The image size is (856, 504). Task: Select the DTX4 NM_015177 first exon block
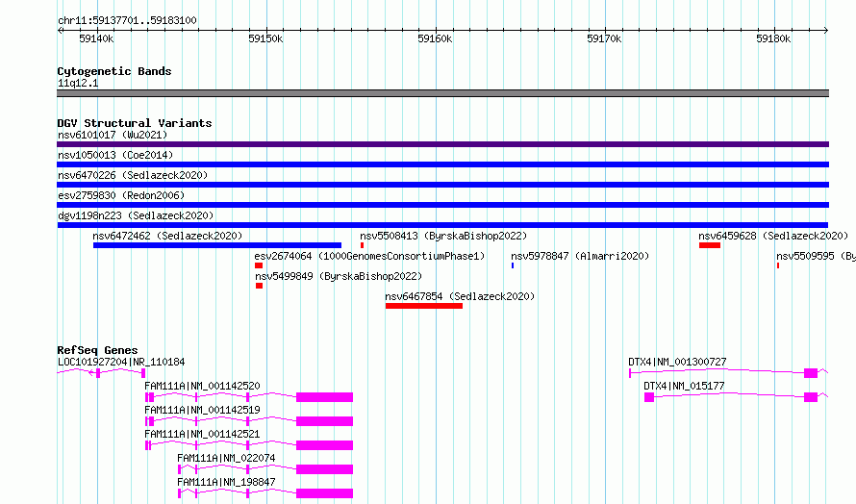coord(649,397)
